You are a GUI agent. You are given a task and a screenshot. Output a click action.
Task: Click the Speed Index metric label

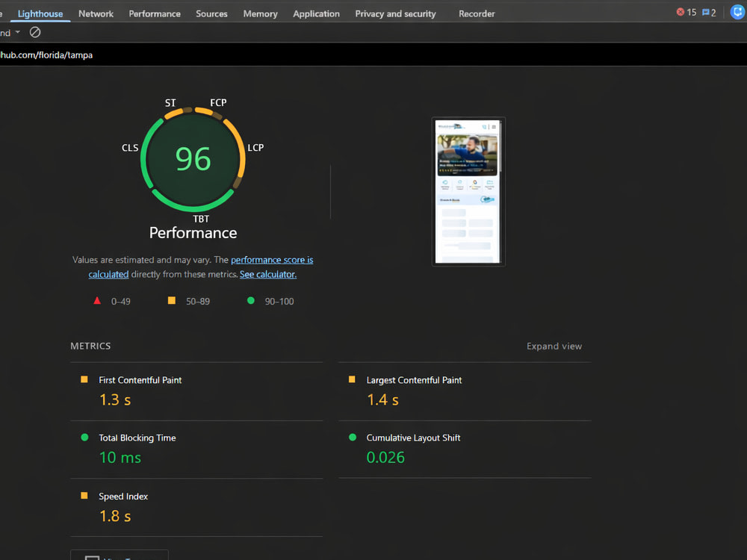pos(123,497)
